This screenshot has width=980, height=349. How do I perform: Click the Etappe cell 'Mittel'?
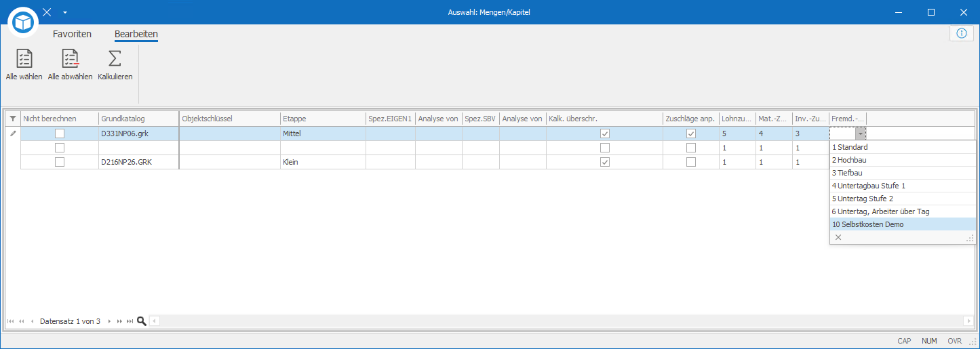point(324,134)
